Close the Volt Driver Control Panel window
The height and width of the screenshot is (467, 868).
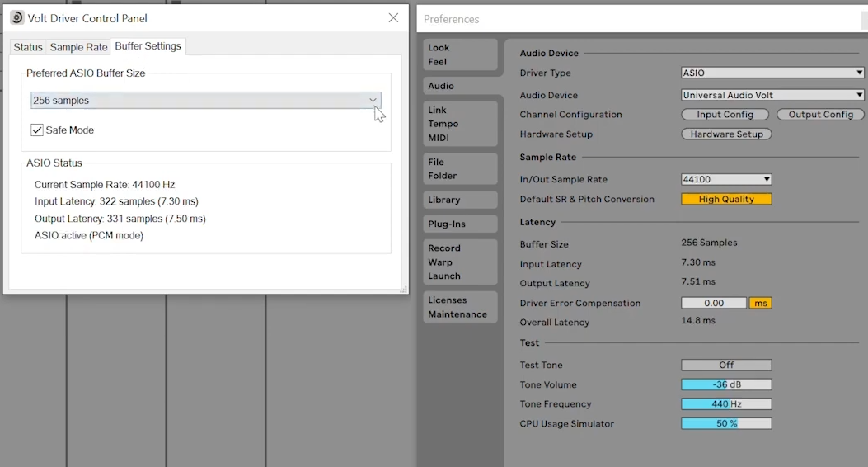pos(393,17)
